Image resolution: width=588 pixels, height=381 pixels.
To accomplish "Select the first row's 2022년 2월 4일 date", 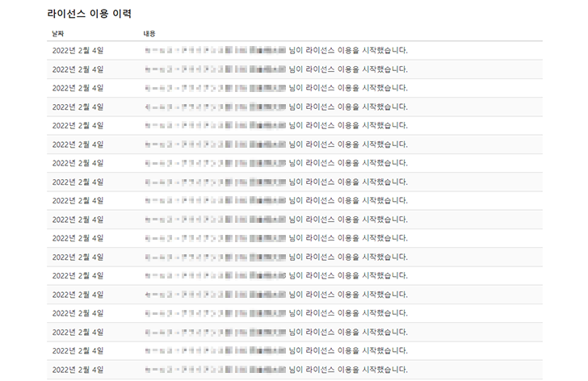I will pyautogui.click(x=78, y=50).
